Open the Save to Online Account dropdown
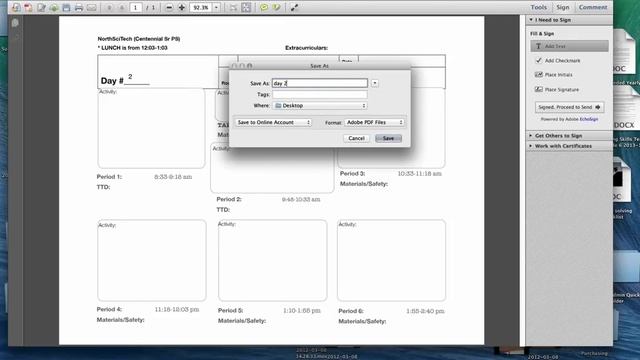 [x=273, y=122]
